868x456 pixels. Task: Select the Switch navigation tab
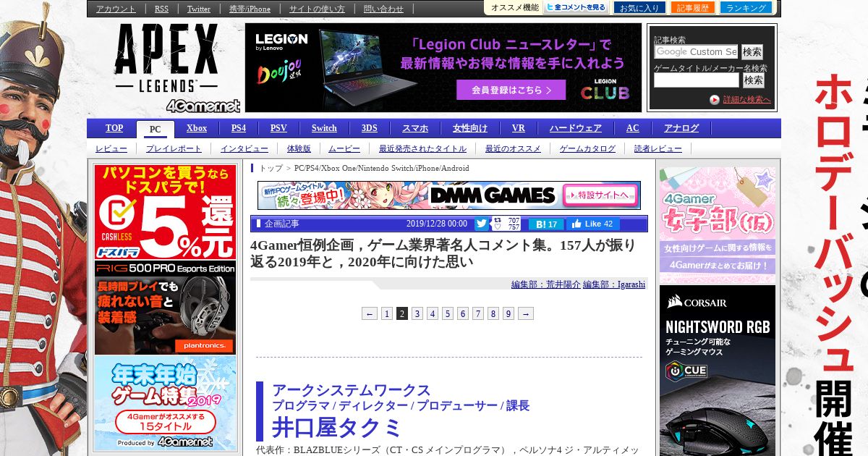coord(324,128)
